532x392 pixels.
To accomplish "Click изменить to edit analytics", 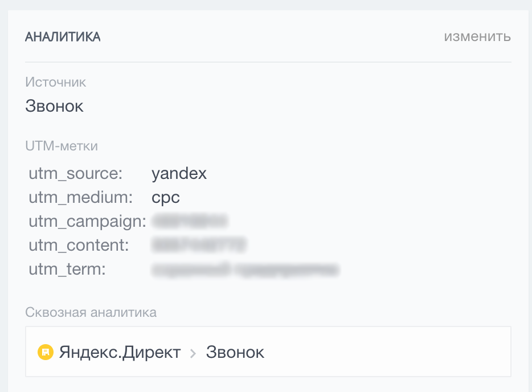I will tap(477, 36).
